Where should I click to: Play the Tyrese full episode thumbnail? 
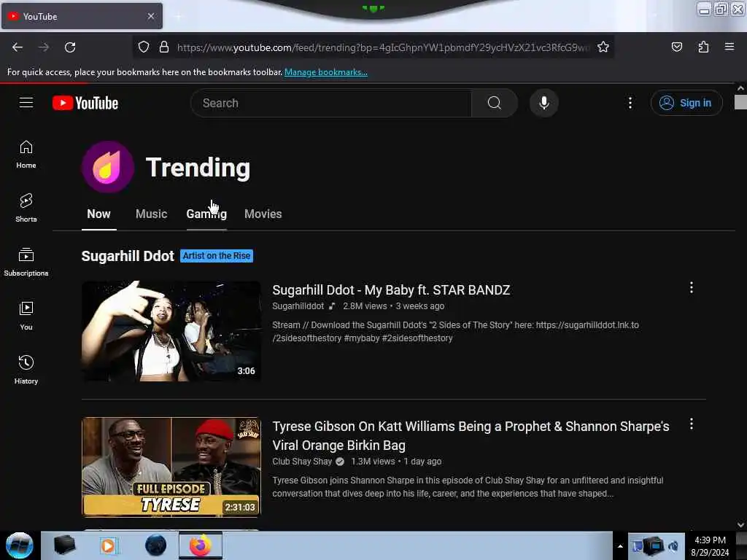pos(171,467)
